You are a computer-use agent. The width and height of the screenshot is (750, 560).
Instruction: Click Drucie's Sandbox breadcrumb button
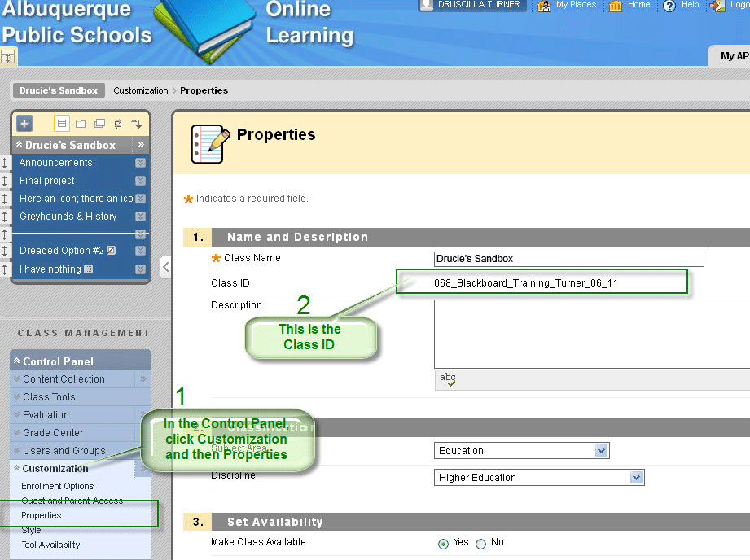coord(59,90)
